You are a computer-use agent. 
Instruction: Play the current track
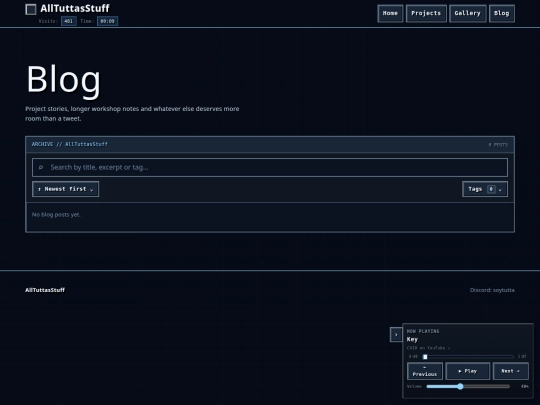tap(468, 371)
